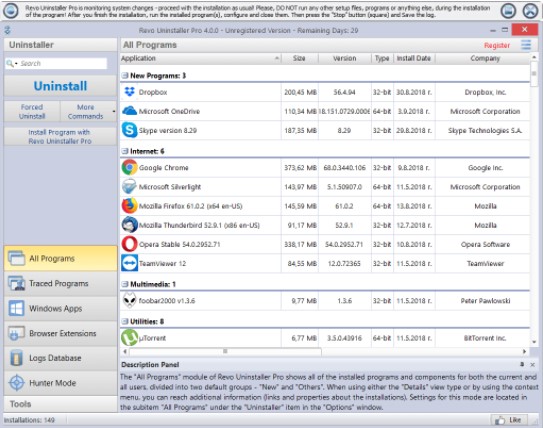Select 'Mozilla Firefox 61.0.2 (x64 en-US)' name
The image size is (543, 428).
[190, 206]
